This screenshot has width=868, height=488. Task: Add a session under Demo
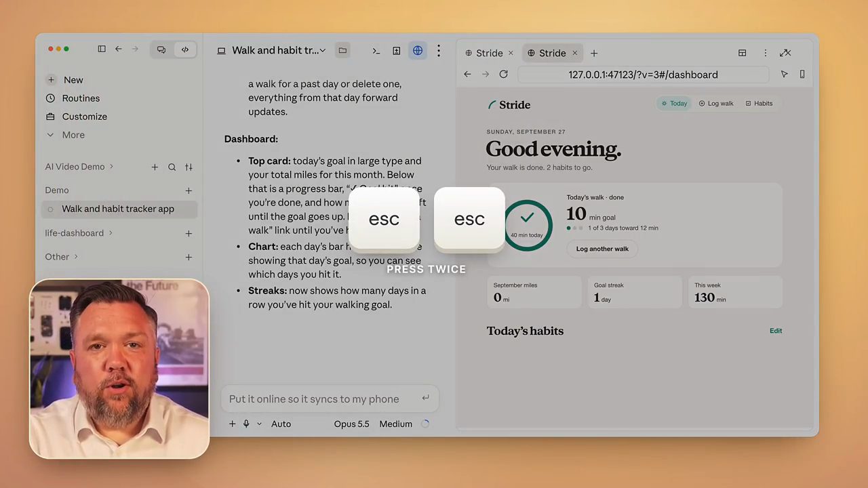189,190
